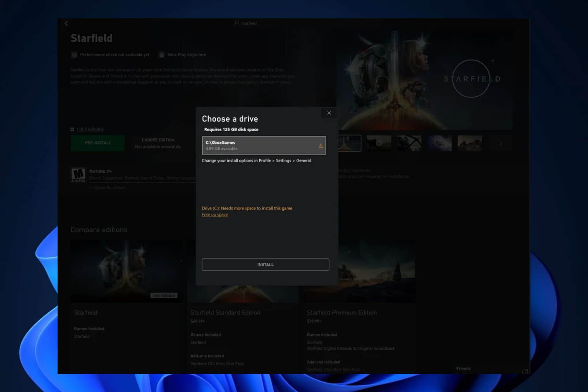Select the second gallery thumbnail
The image size is (588, 392).
(379, 143)
